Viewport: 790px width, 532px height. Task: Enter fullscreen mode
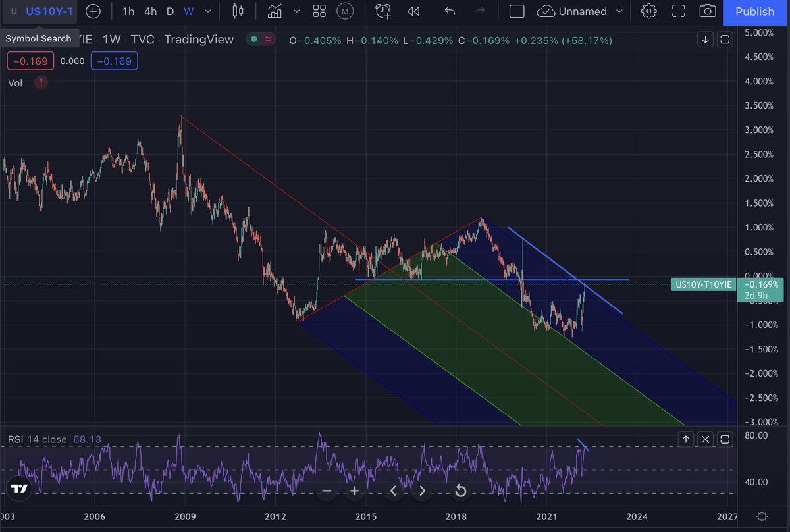click(678, 11)
